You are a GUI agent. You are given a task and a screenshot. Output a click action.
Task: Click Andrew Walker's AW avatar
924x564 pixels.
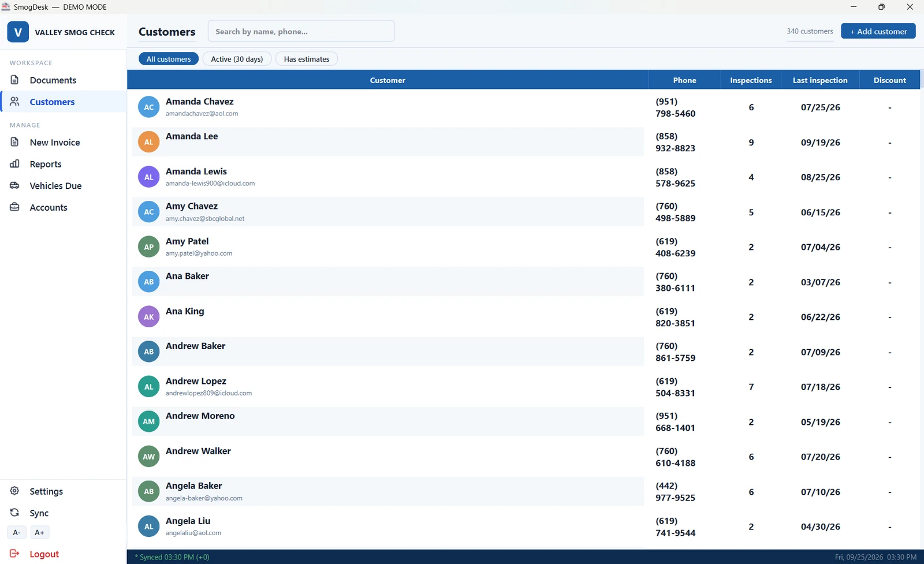coord(149,457)
